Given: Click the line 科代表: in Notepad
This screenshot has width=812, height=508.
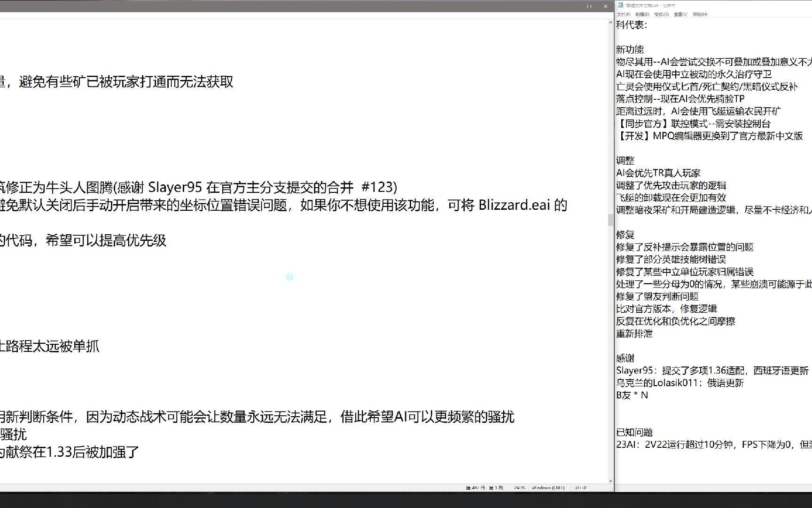Looking at the screenshot, I should pos(632,25).
